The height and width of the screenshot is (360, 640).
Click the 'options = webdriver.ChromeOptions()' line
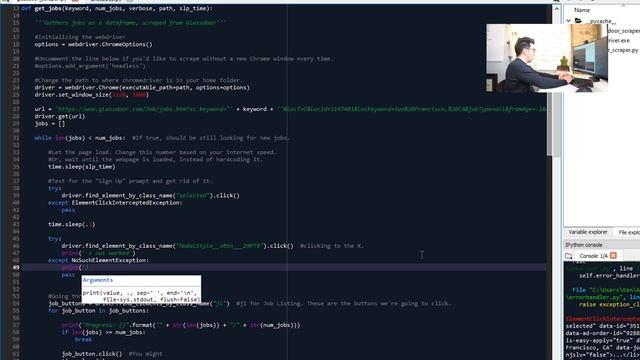(x=93, y=44)
